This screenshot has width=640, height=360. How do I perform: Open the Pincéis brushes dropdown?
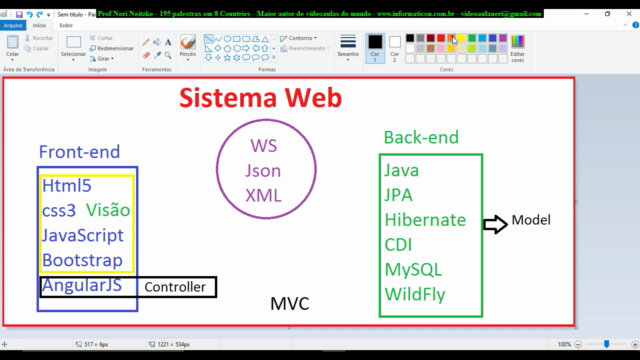click(x=188, y=60)
